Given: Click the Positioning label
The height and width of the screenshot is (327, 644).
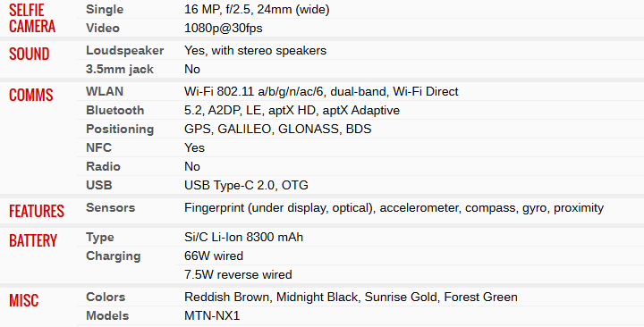Looking at the screenshot, I should tap(120, 129).
